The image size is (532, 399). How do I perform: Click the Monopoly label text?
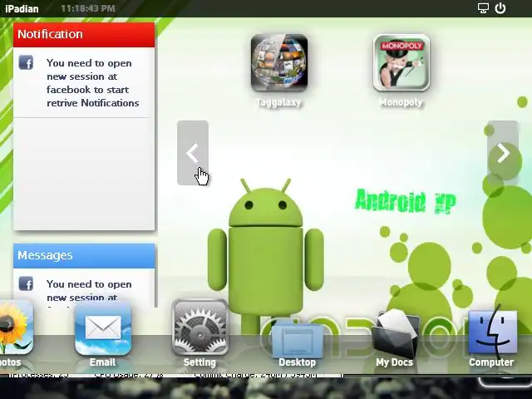pyautogui.click(x=401, y=102)
